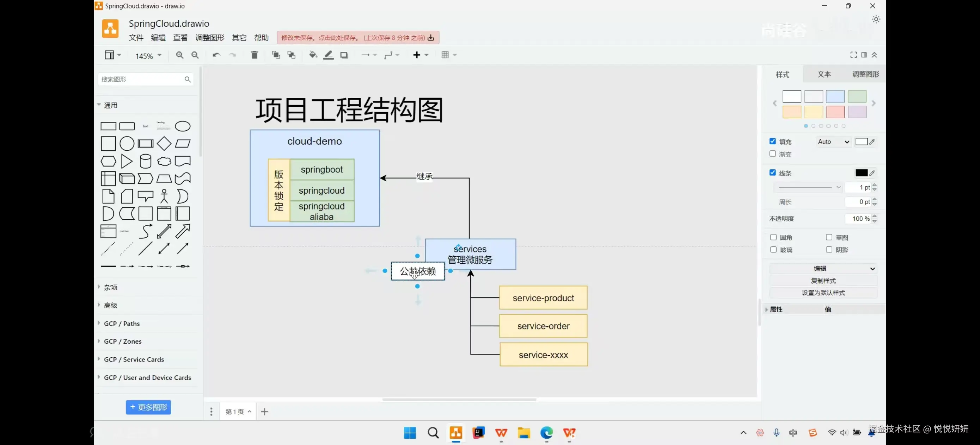Image resolution: width=980 pixels, height=445 pixels.
Task: Click the zoom in magnifier icon
Action: (179, 55)
